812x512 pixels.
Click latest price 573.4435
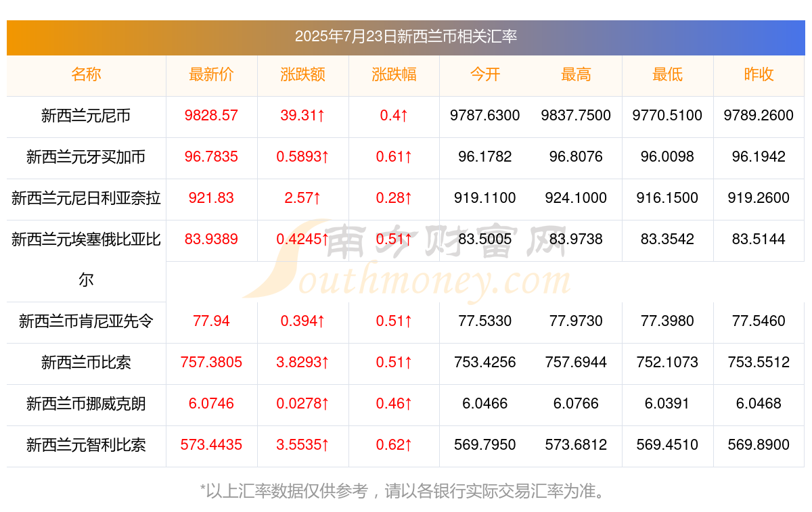tap(211, 445)
